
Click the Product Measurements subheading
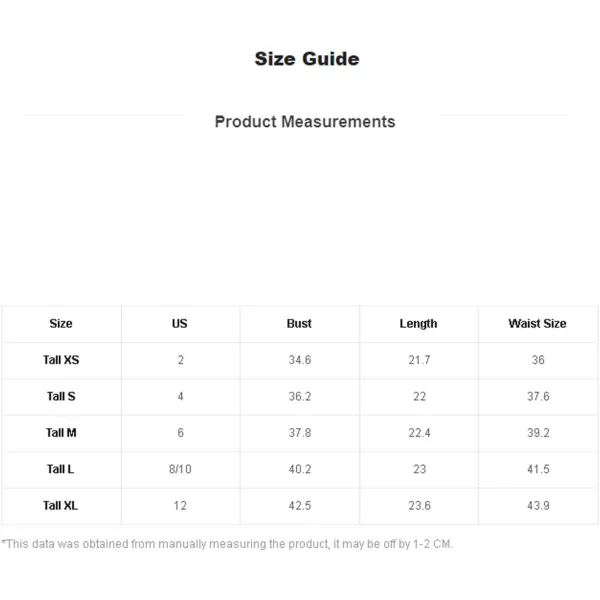[x=305, y=122]
